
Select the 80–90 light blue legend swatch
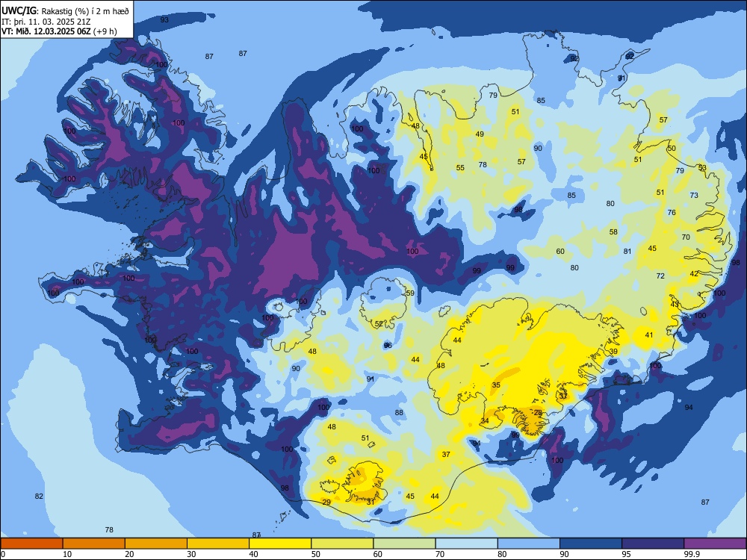tap(529, 544)
